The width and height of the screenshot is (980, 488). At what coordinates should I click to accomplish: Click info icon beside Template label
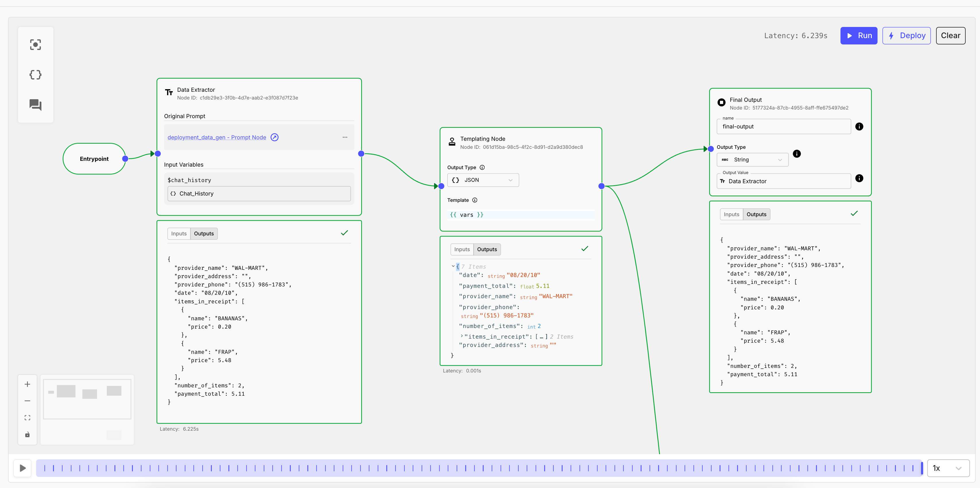coord(475,200)
